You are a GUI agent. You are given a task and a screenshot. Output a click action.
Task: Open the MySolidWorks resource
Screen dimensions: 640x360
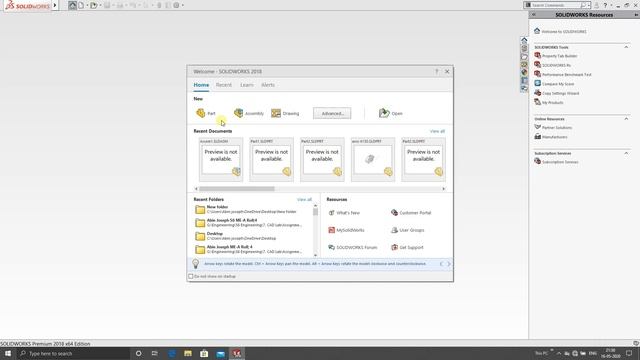[346, 230]
